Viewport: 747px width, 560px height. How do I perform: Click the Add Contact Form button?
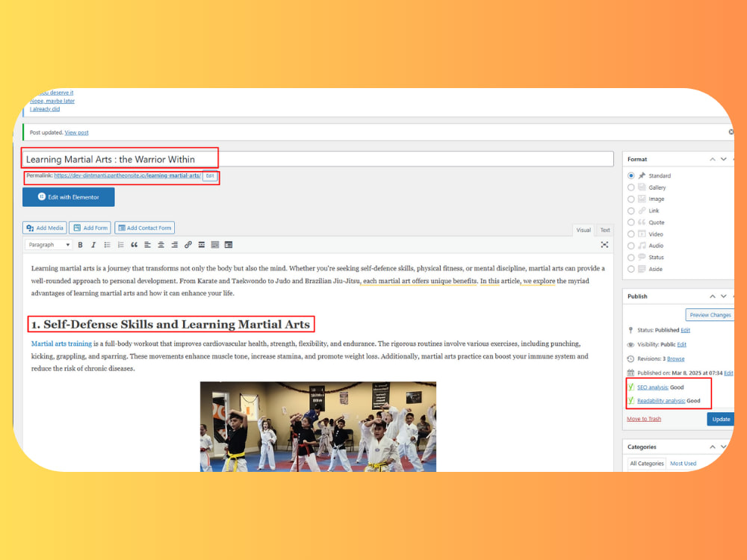coord(144,228)
